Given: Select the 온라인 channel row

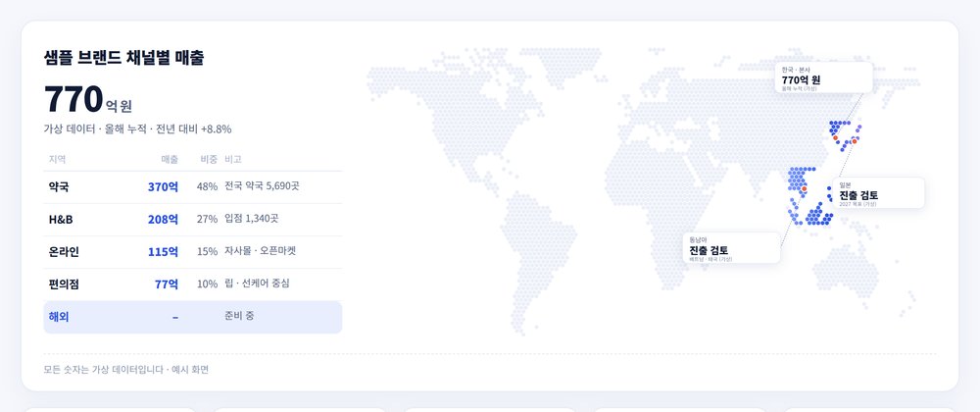Looking at the screenshot, I should 192,252.
